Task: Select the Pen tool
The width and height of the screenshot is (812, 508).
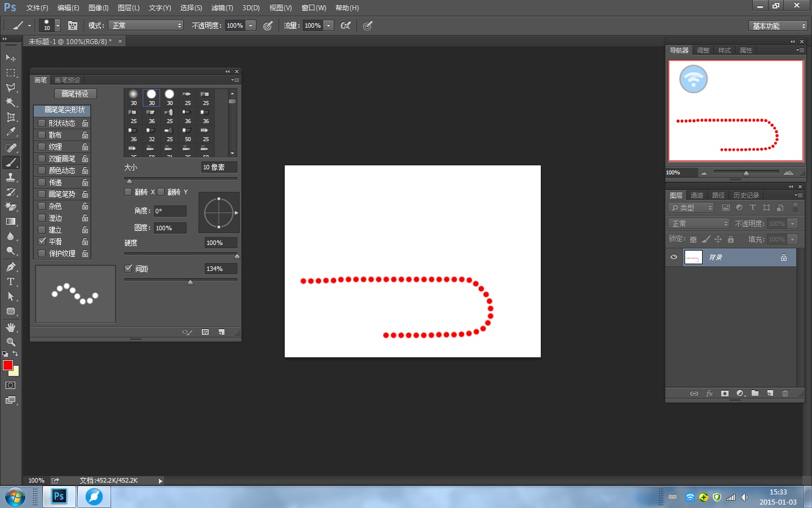Action: point(11,267)
